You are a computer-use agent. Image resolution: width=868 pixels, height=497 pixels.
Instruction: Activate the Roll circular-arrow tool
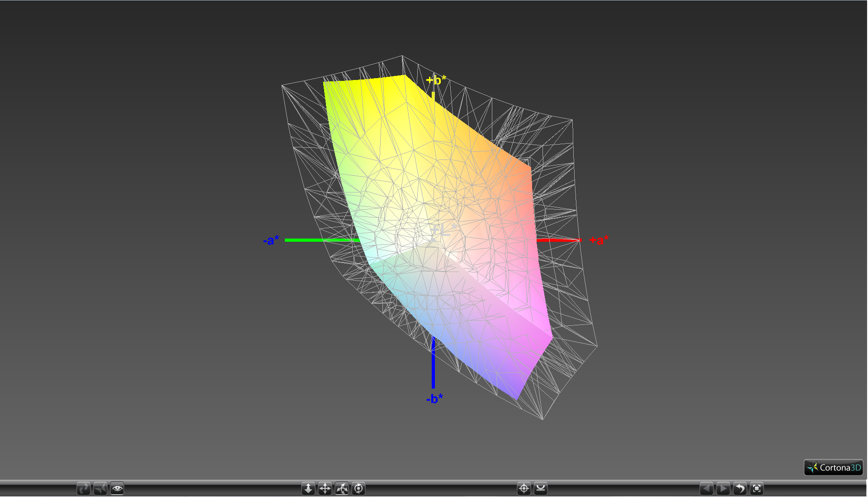point(359,488)
